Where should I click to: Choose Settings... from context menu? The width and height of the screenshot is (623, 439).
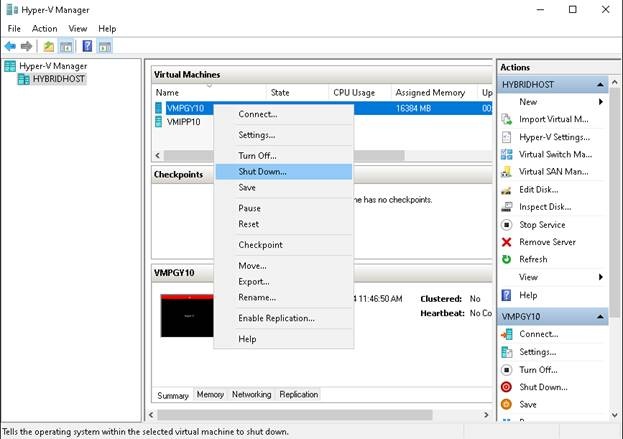pyautogui.click(x=284, y=135)
